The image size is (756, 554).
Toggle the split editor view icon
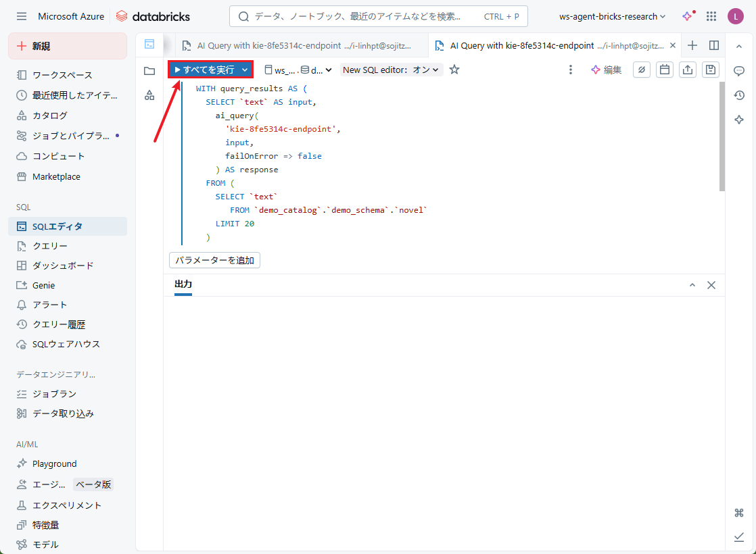pos(714,45)
